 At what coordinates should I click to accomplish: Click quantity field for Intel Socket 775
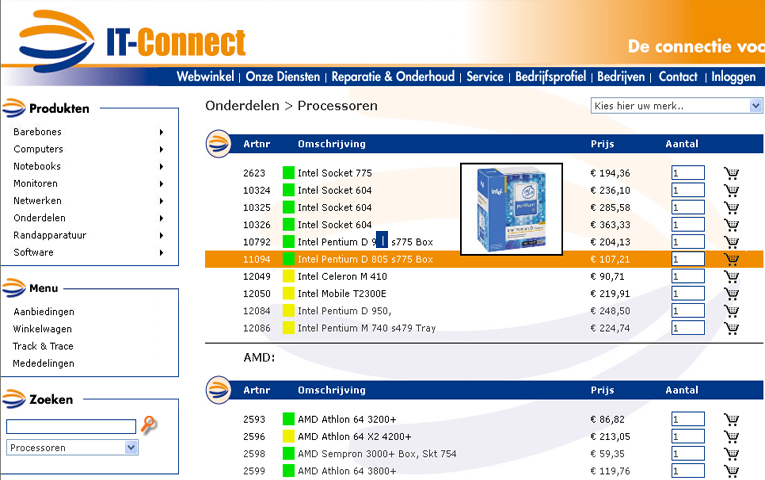click(x=688, y=173)
